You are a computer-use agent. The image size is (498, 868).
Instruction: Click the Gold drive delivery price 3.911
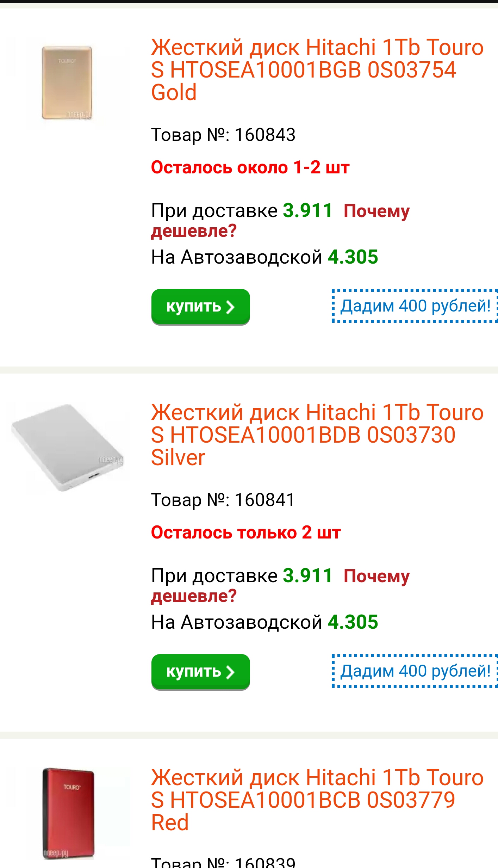click(x=308, y=211)
